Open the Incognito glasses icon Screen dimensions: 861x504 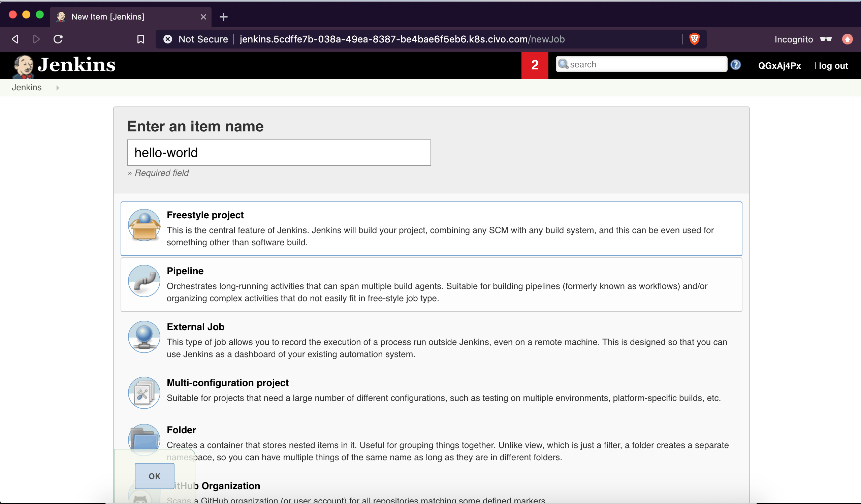click(x=826, y=39)
